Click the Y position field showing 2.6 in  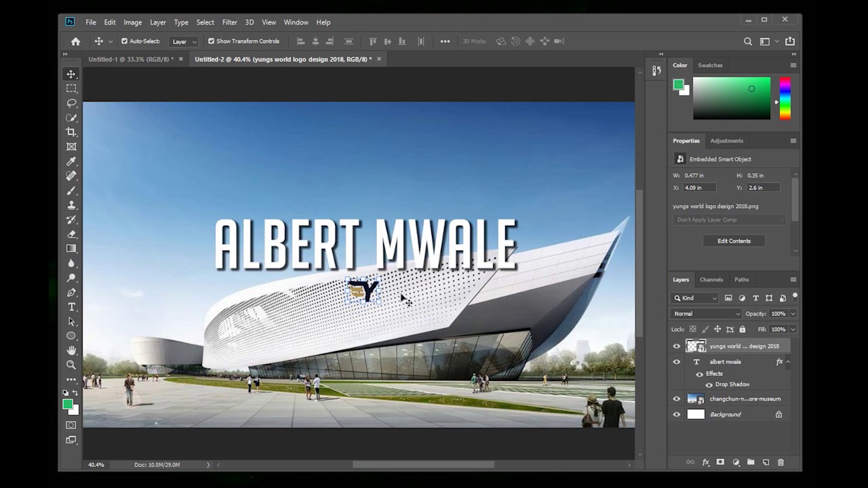click(x=763, y=188)
